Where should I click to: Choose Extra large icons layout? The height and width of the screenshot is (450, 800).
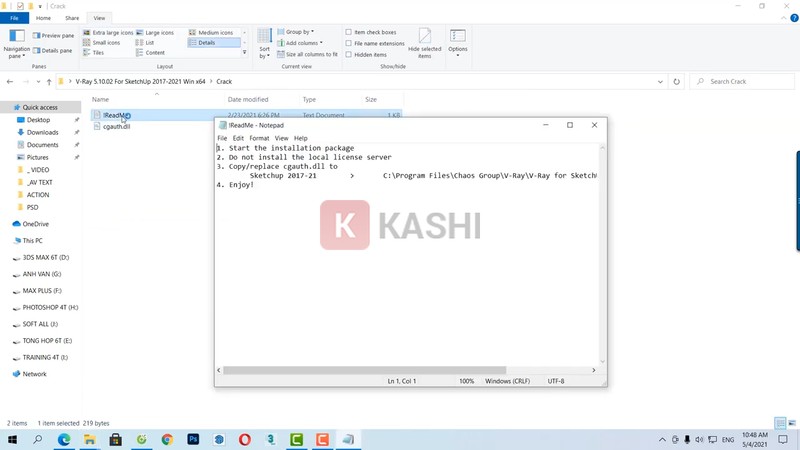[x=108, y=33]
